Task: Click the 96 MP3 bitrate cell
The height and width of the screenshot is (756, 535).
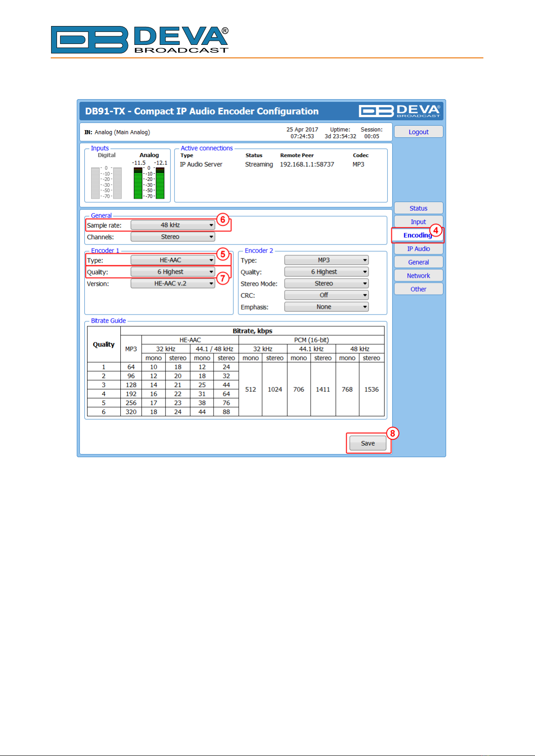Action: click(131, 376)
